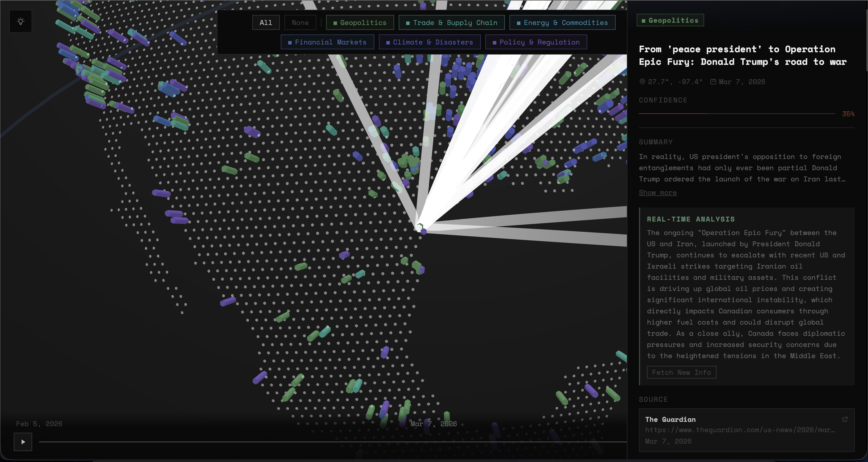Open The Guardian source article link
868x462 pixels.
tap(740, 430)
